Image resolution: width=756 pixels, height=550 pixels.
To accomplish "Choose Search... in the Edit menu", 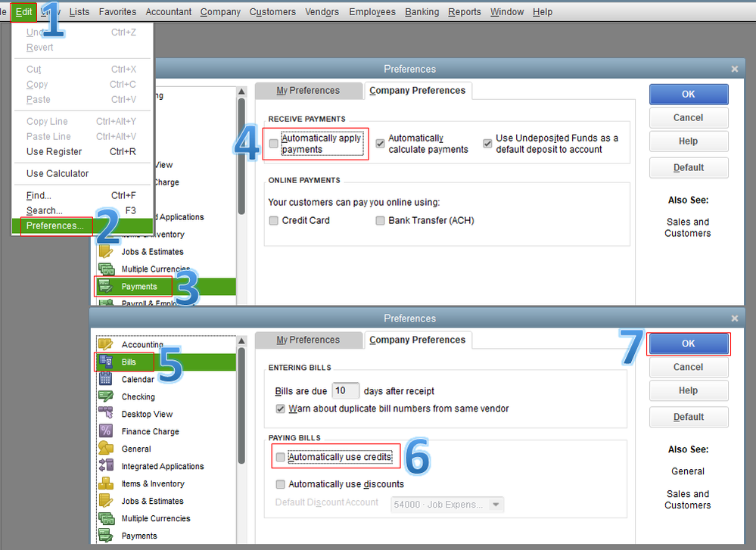I will 82,210.
